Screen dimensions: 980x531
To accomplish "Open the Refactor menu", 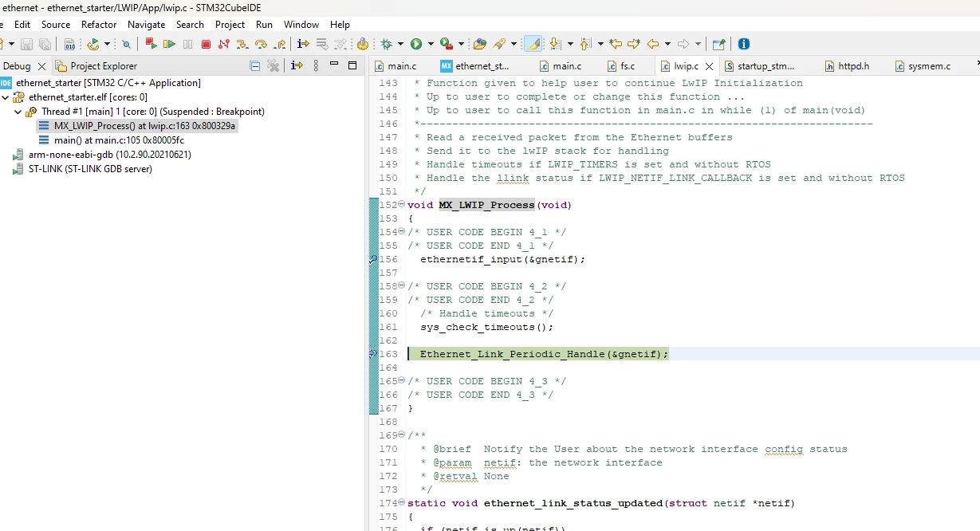I will coord(99,25).
